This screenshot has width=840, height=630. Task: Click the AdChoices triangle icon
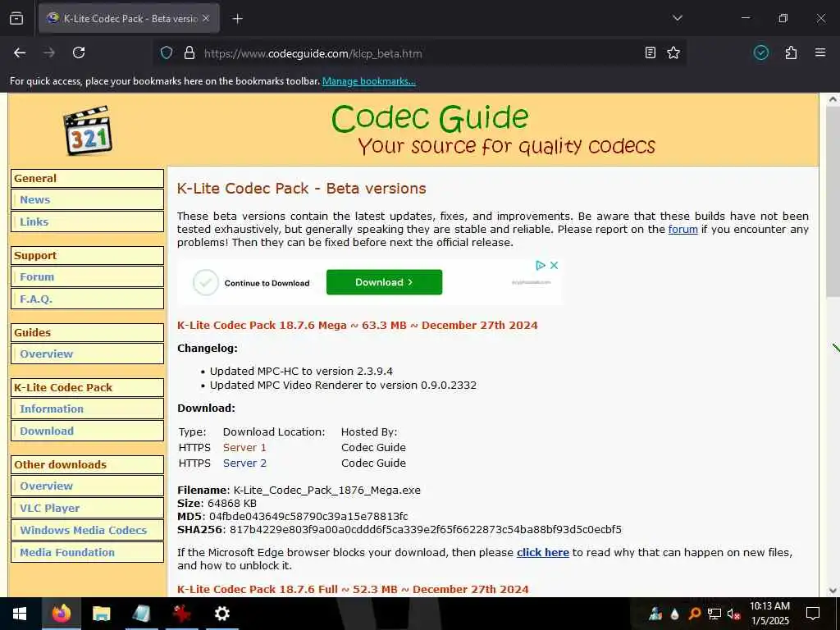[541, 265]
